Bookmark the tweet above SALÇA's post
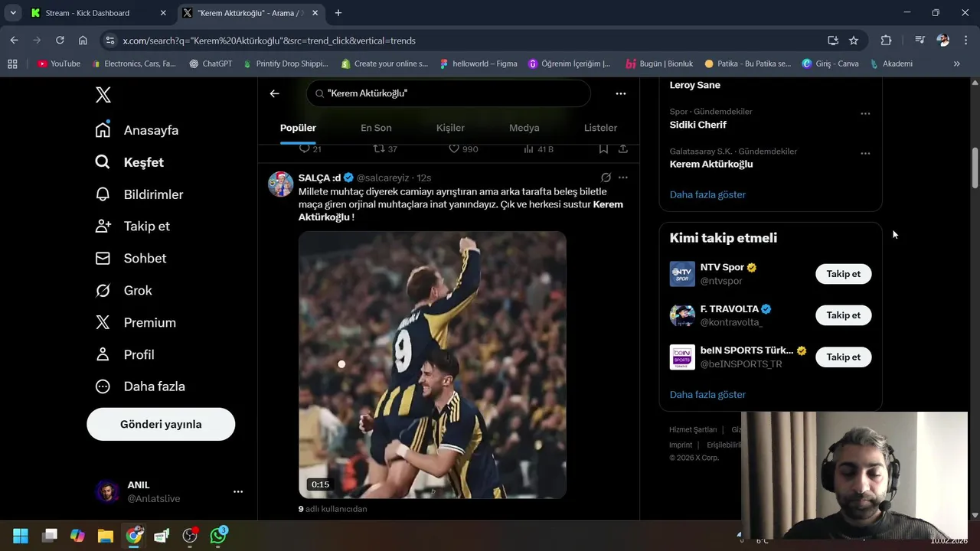 tap(603, 148)
